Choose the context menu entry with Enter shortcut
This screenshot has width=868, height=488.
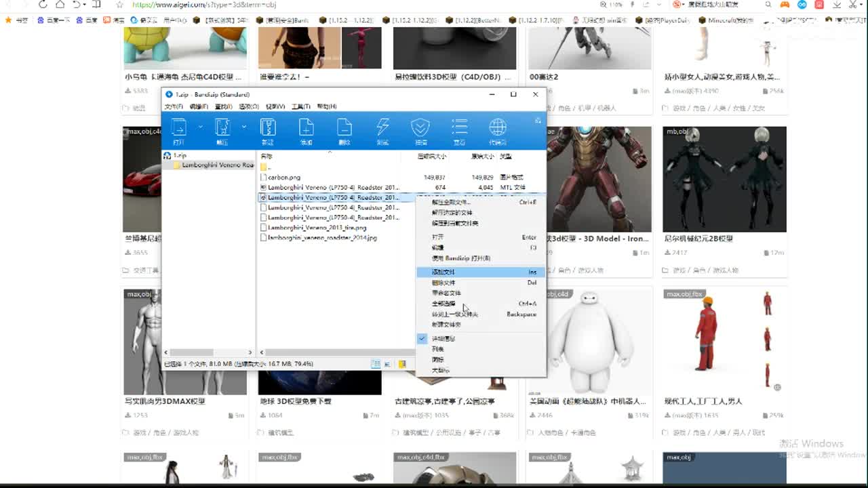(480, 237)
